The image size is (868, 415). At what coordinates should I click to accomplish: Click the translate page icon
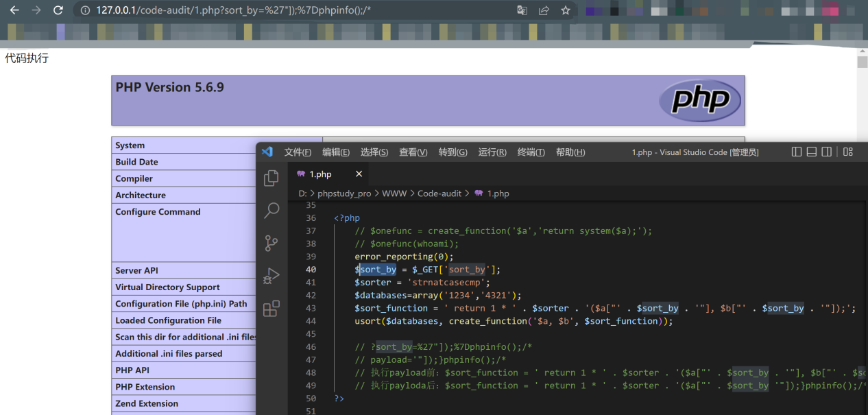click(522, 10)
